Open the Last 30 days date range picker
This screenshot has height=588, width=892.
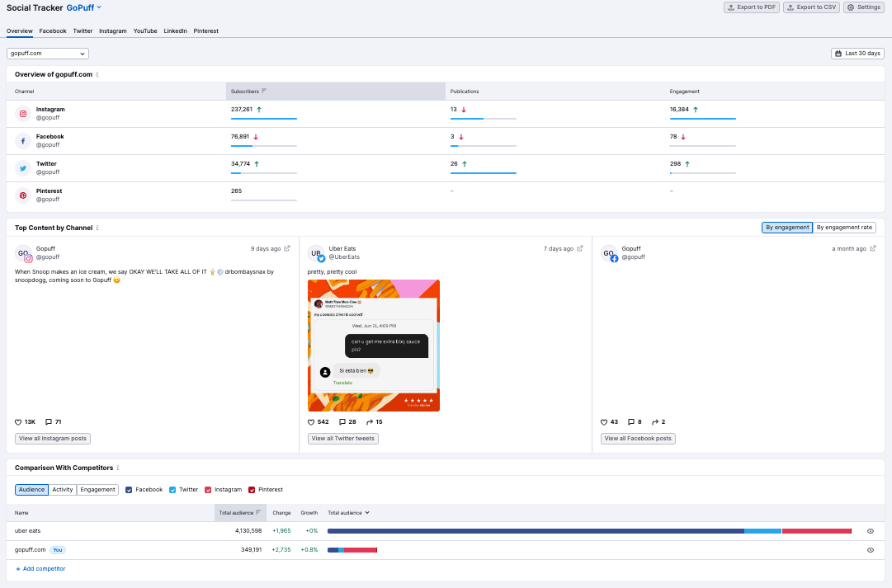[x=857, y=54]
